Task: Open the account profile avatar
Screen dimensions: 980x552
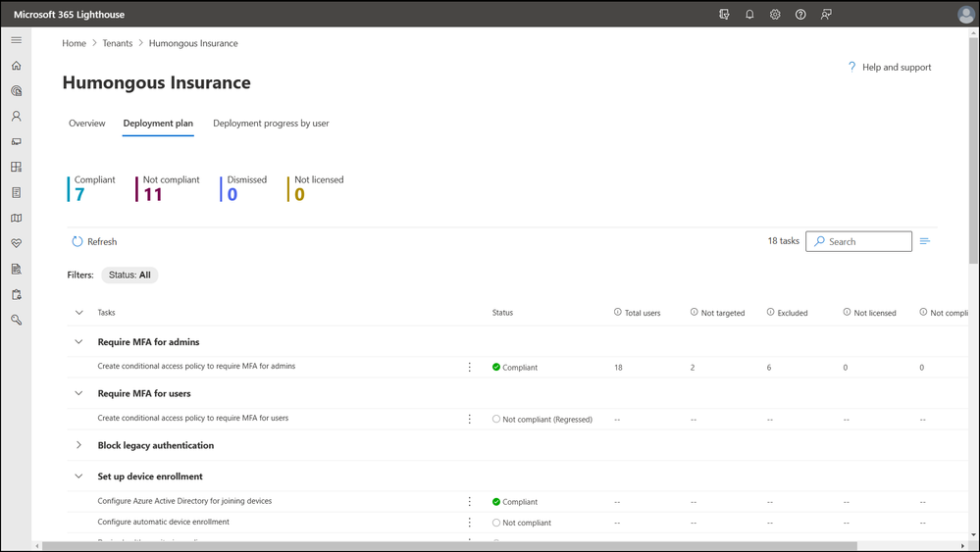Action: pyautogui.click(x=965, y=15)
